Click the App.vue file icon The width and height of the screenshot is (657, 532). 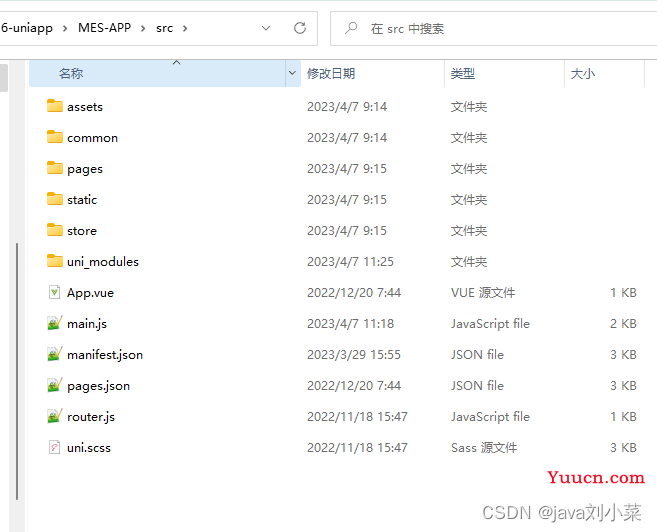(x=54, y=292)
